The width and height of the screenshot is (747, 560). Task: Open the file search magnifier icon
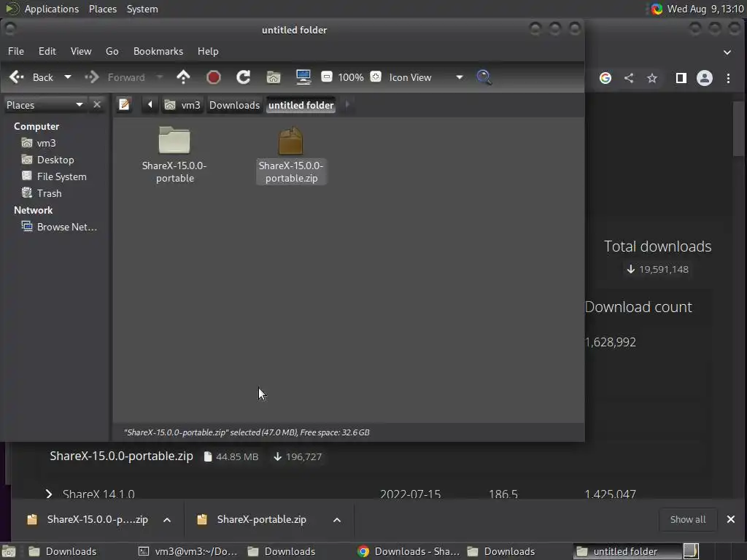pos(484,77)
